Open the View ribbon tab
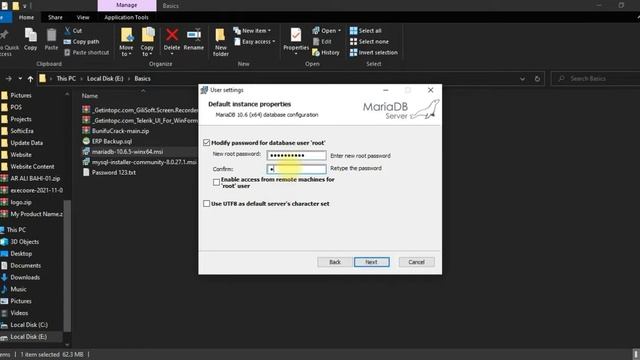The width and height of the screenshot is (640, 360). (83, 18)
